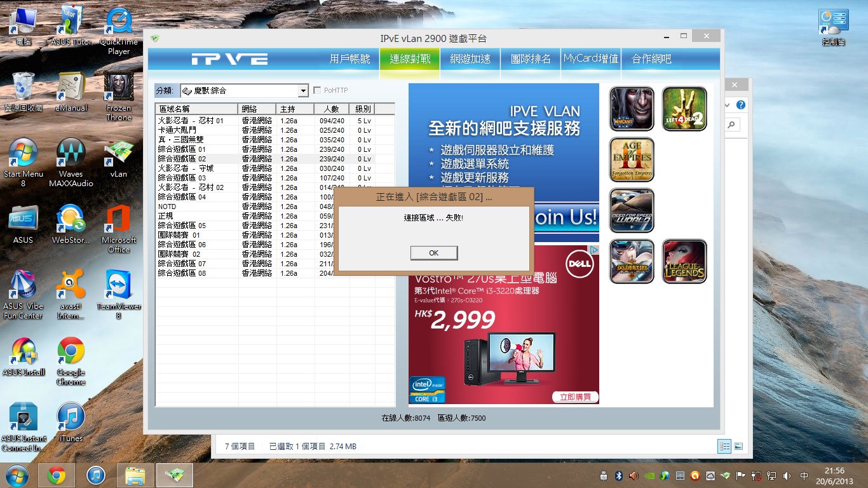Sort the list by 區域名稱 column header
Viewport: 868px width, 488px height.
pyautogui.click(x=197, y=109)
